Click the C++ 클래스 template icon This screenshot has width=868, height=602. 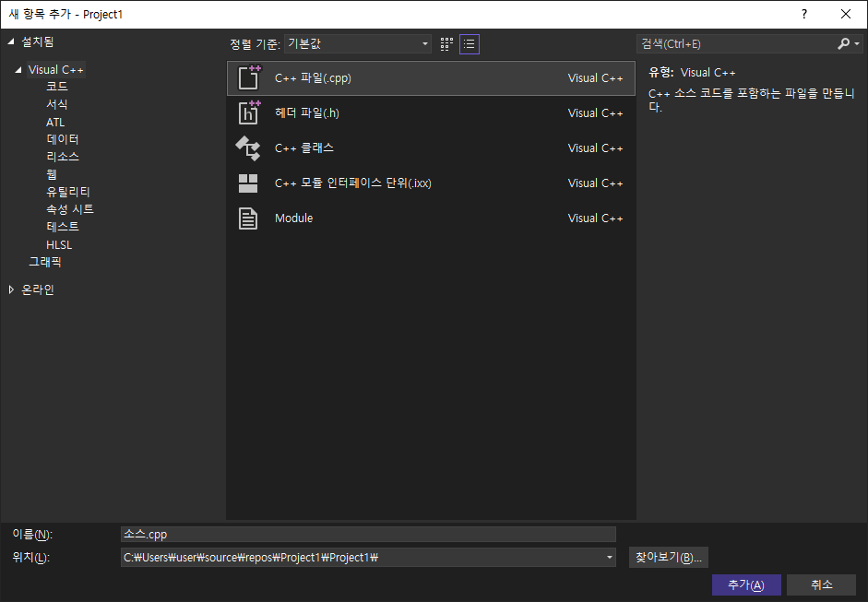tap(248, 148)
